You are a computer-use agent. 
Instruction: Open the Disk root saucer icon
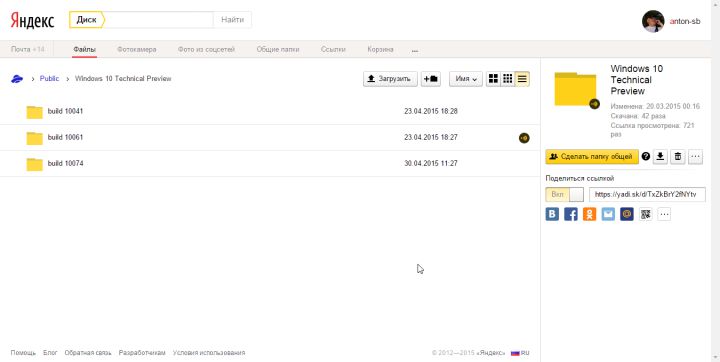17,79
